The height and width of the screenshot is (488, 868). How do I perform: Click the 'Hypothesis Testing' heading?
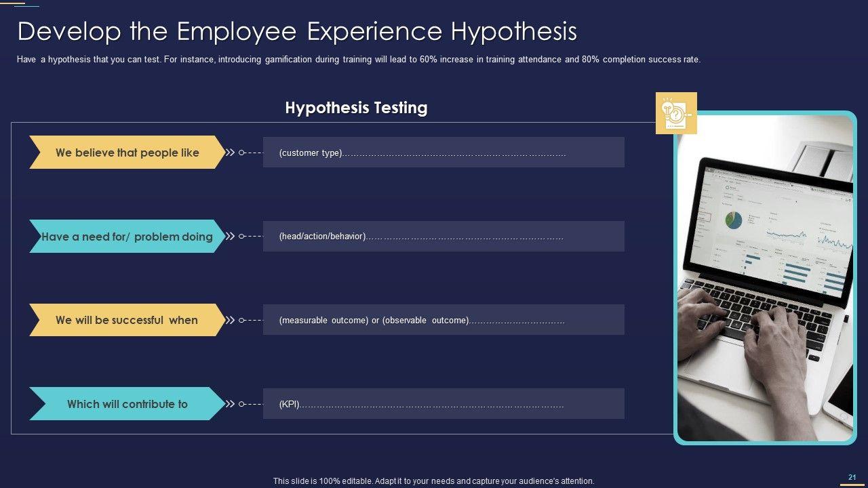pyautogui.click(x=356, y=108)
